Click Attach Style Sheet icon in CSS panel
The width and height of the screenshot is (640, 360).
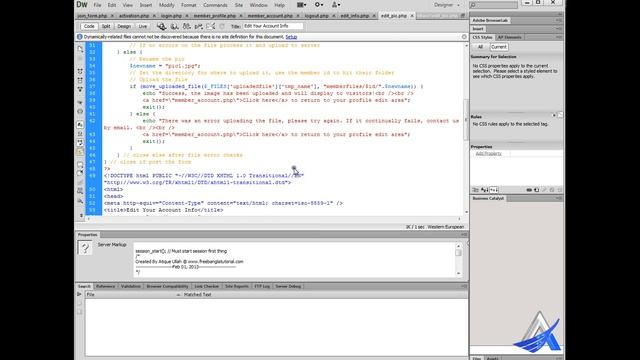click(529, 190)
